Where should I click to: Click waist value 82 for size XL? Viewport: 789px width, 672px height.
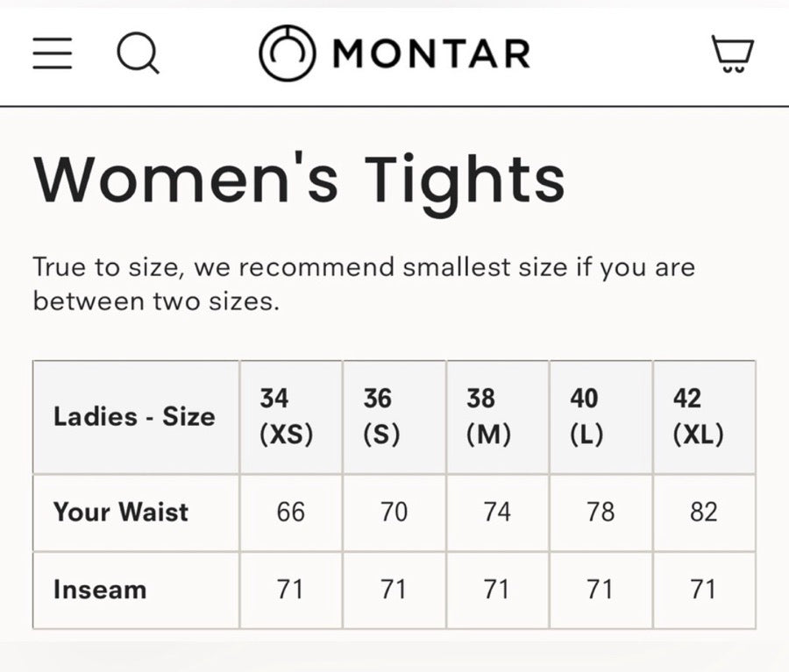704,512
